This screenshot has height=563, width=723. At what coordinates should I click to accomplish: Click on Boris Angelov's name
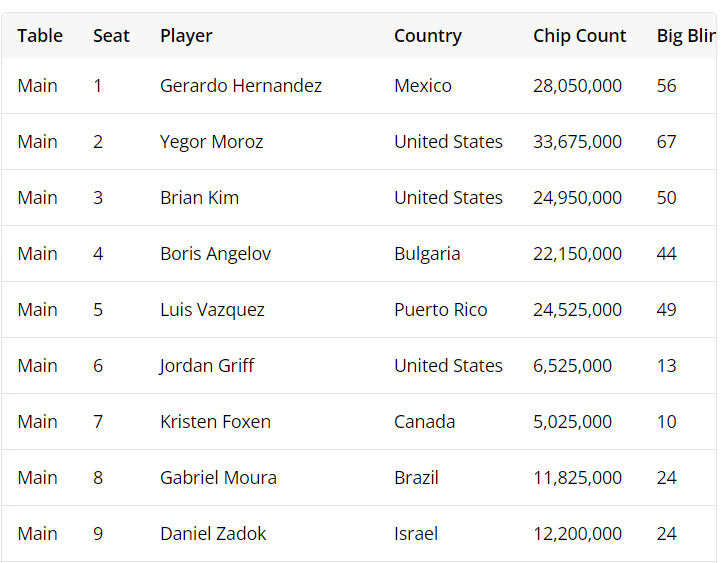(x=215, y=254)
